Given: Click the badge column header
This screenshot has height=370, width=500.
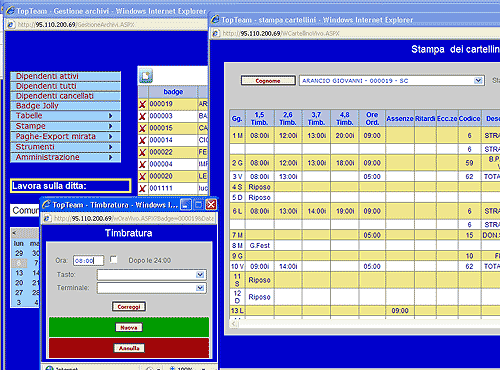Looking at the screenshot, I should [x=173, y=92].
